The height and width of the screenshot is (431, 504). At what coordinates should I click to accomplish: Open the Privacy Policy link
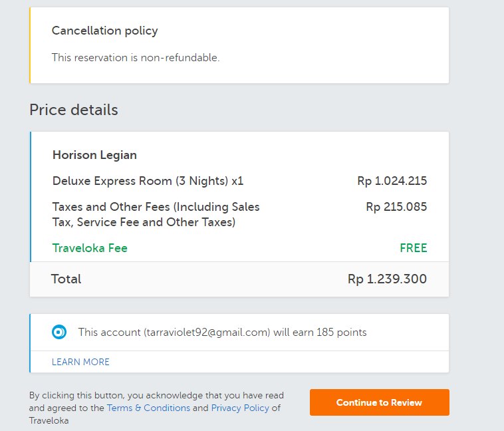coord(240,408)
